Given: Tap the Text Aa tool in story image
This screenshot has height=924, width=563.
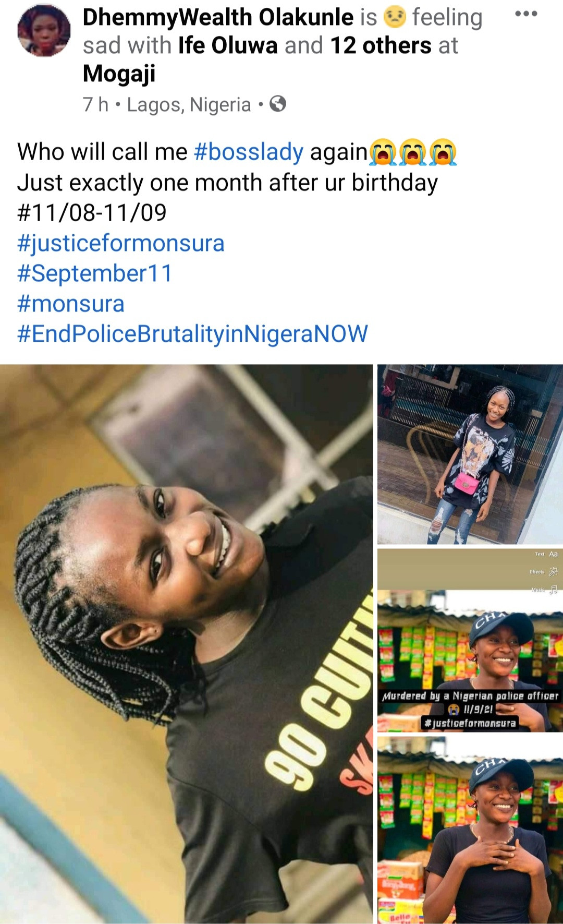Looking at the screenshot, I should 547,554.
